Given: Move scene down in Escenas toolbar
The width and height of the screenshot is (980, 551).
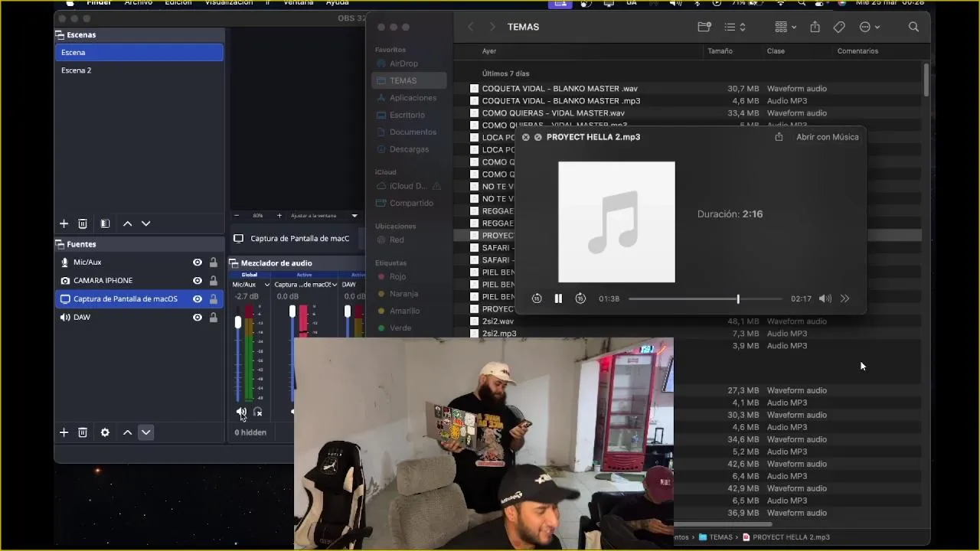Looking at the screenshot, I should pyautogui.click(x=145, y=223).
